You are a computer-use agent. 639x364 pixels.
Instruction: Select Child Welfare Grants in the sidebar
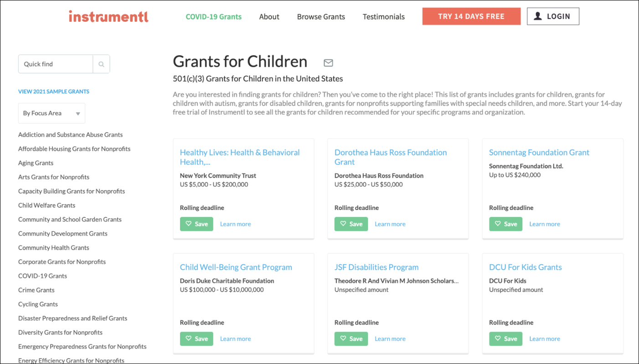pos(46,205)
